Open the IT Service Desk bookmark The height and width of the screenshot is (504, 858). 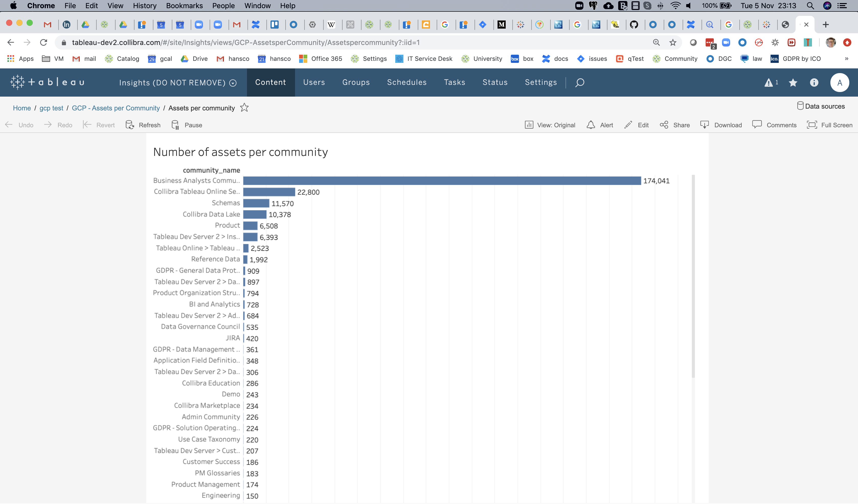tap(424, 59)
